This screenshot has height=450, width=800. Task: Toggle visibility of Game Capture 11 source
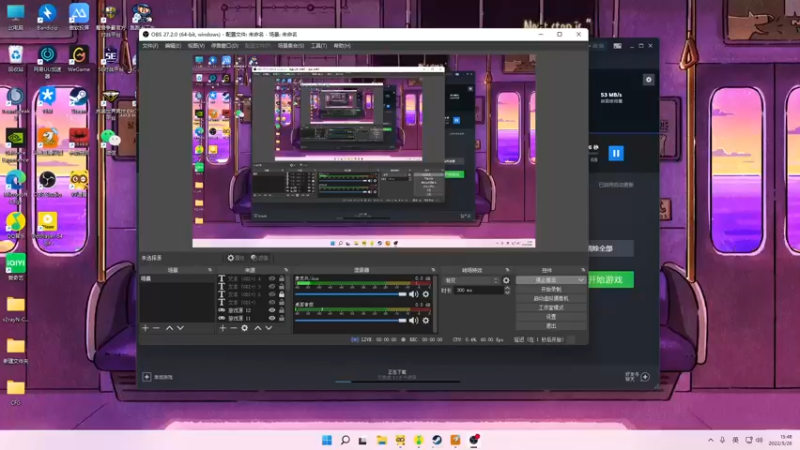[272, 318]
